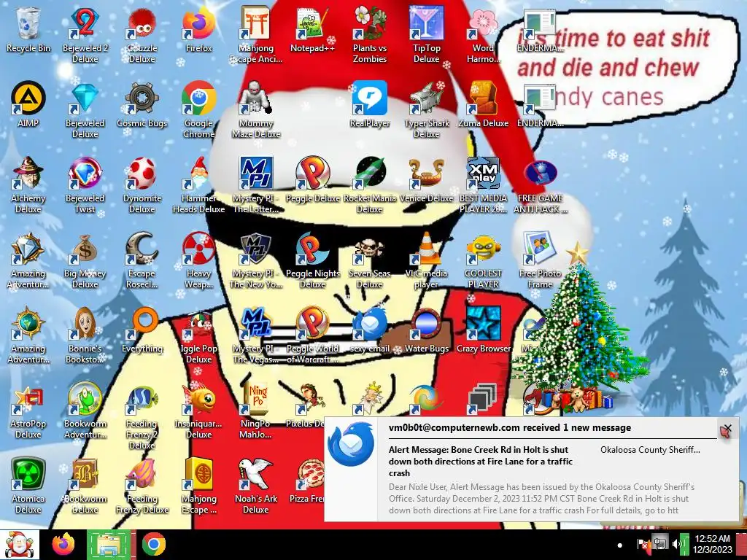Launch AstroPop Deluxe shortcut
The width and height of the screenshot is (747, 560).
[28, 411]
